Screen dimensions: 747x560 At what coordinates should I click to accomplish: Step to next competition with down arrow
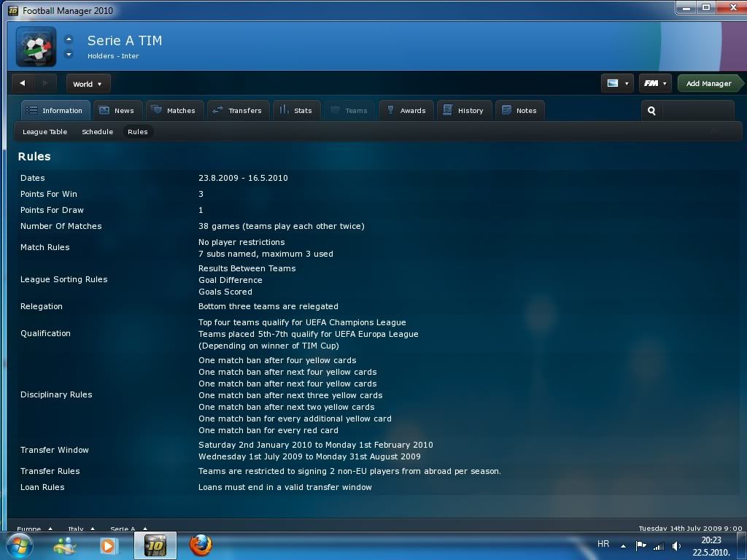pyautogui.click(x=69, y=54)
